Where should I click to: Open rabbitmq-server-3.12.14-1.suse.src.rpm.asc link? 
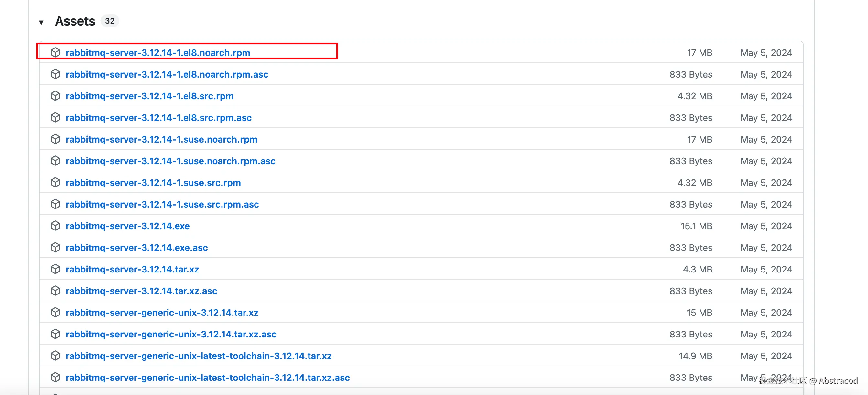162,204
